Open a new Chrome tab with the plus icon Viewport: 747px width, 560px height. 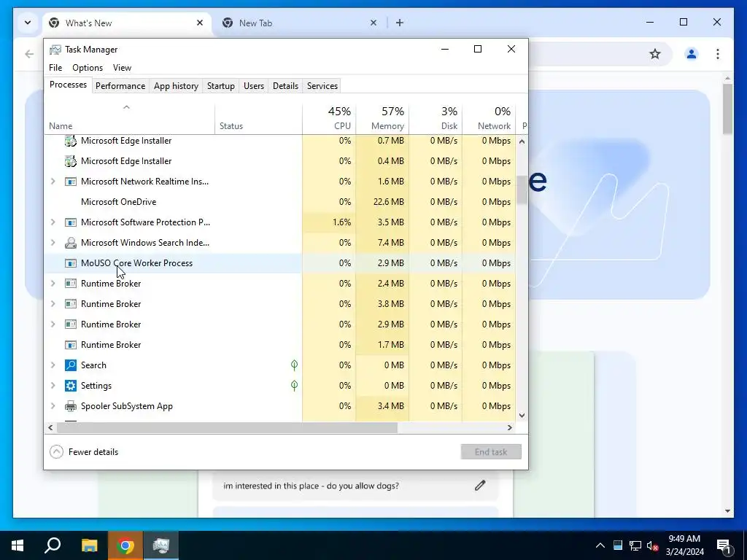[x=400, y=23]
